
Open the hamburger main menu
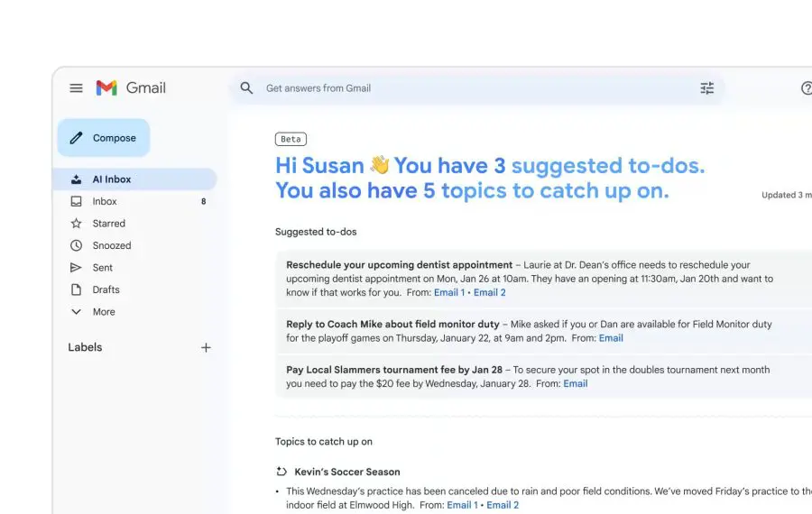pos(77,88)
